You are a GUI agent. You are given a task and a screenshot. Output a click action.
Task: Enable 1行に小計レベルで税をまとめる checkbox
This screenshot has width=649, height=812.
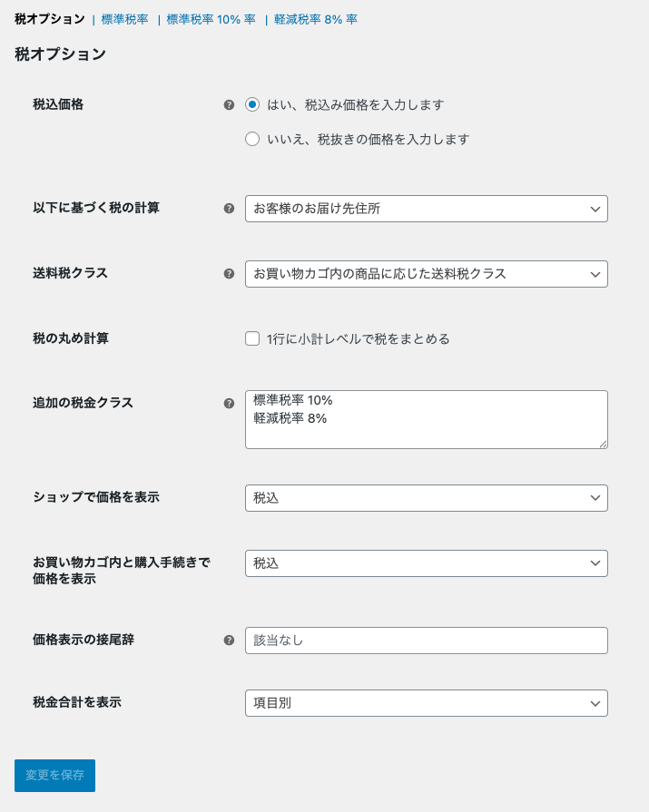(x=252, y=339)
